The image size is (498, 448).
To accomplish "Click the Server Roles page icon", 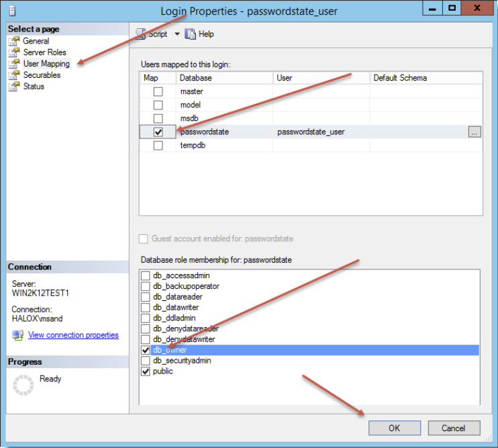I will point(14,52).
